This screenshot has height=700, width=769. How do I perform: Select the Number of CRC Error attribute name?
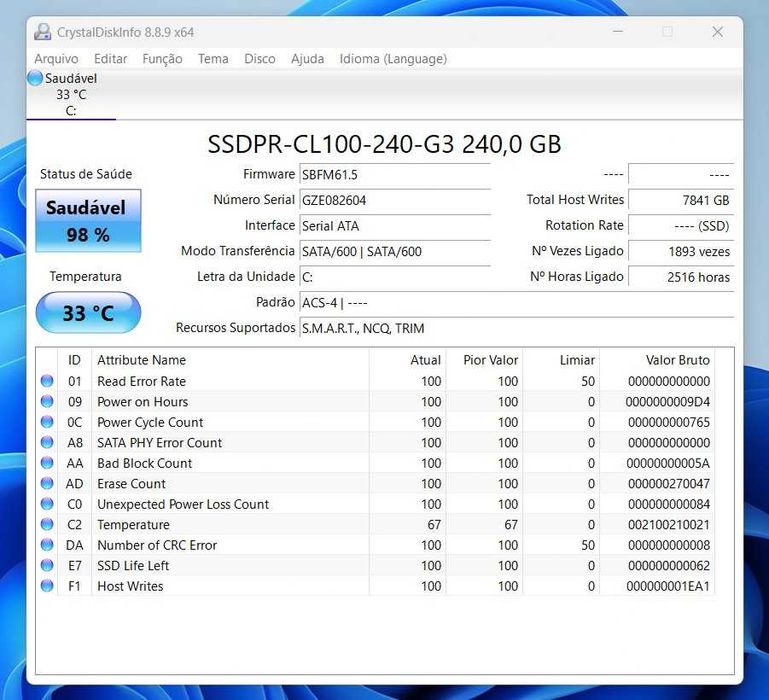[157, 545]
